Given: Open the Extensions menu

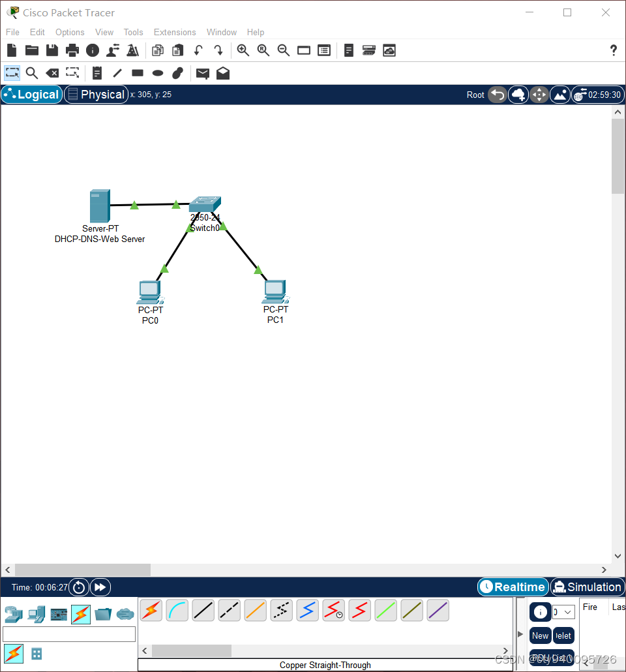Looking at the screenshot, I should [x=175, y=32].
